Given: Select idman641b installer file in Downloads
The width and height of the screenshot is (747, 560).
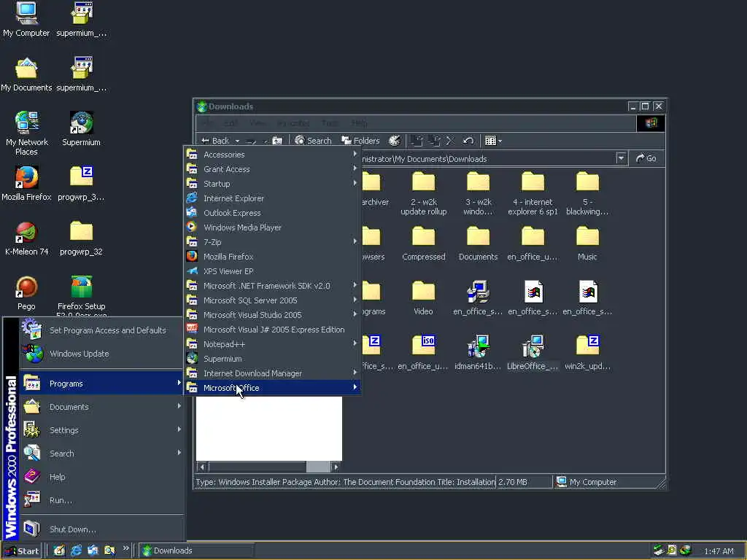Looking at the screenshot, I should pyautogui.click(x=478, y=352).
